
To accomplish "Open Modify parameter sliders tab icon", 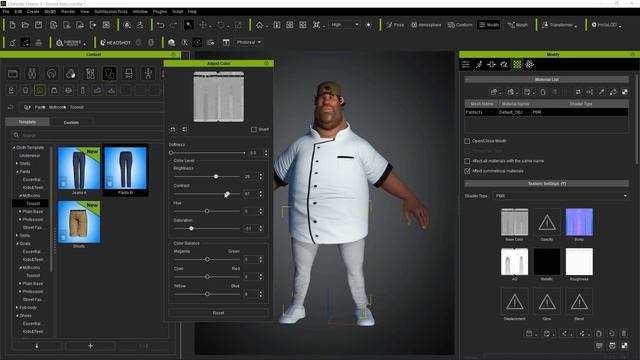I will pos(466,64).
